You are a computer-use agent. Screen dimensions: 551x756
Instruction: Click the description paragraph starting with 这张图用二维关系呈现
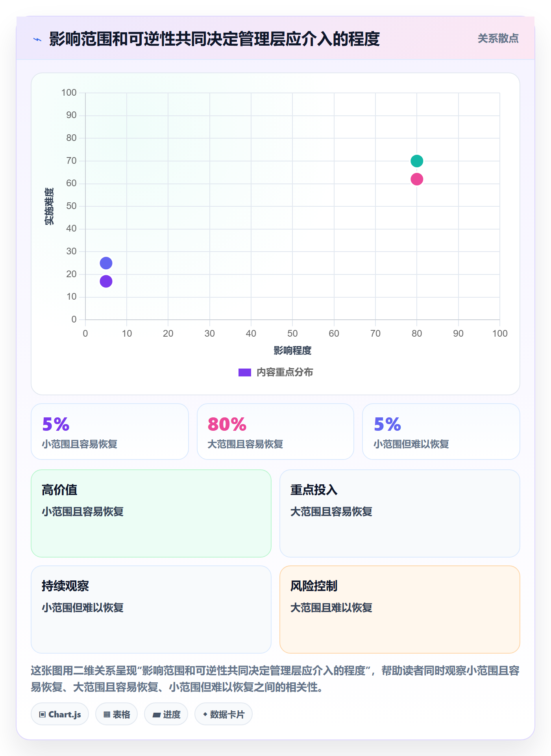click(275, 679)
